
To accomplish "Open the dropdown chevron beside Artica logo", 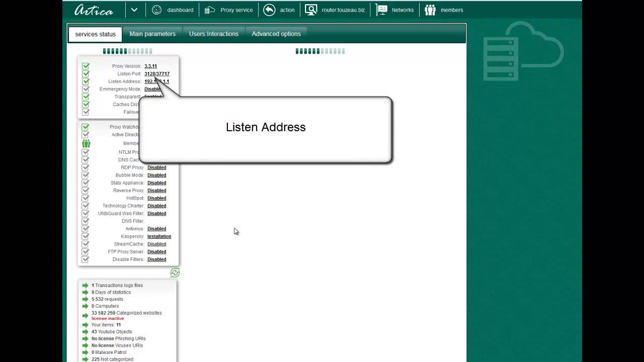I will (x=134, y=10).
